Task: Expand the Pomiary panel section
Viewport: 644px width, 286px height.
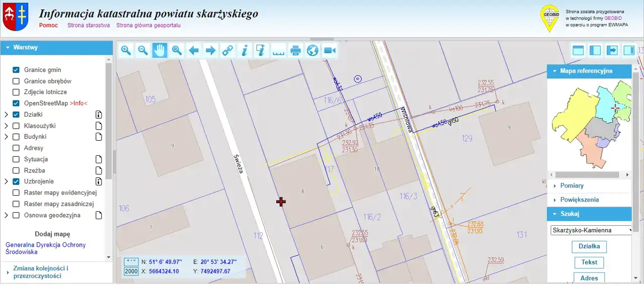Action: click(x=572, y=186)
